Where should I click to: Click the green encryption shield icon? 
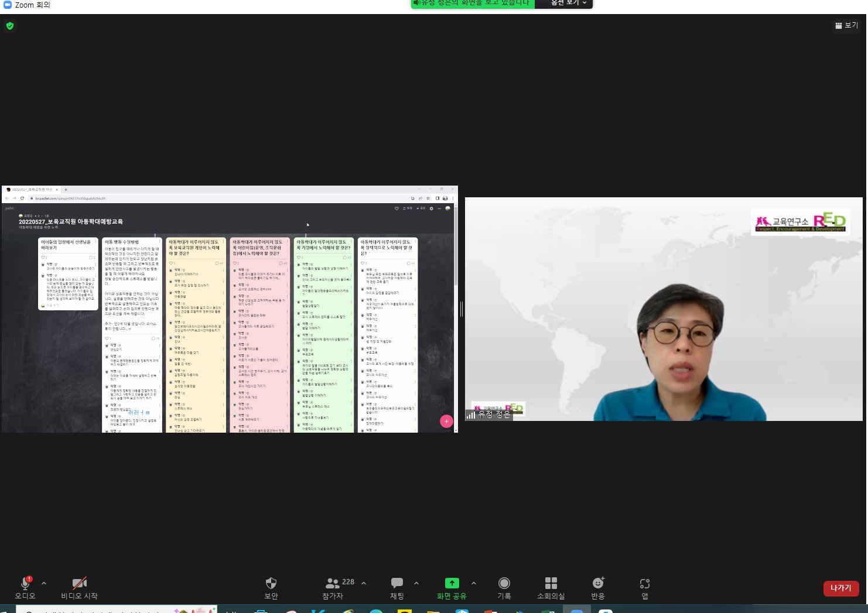[10, 26]
